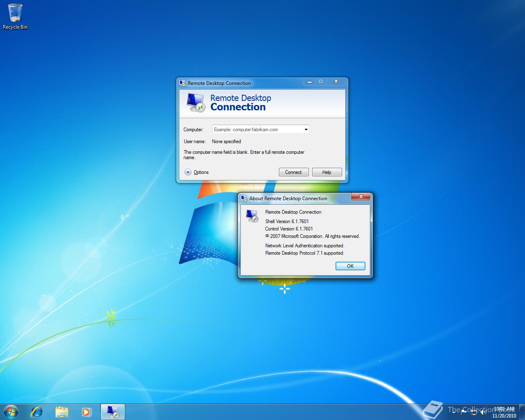This screenshot has height=420, width=525.
Task: Open the Action Center flag tray icon
Action: (464, 412)
